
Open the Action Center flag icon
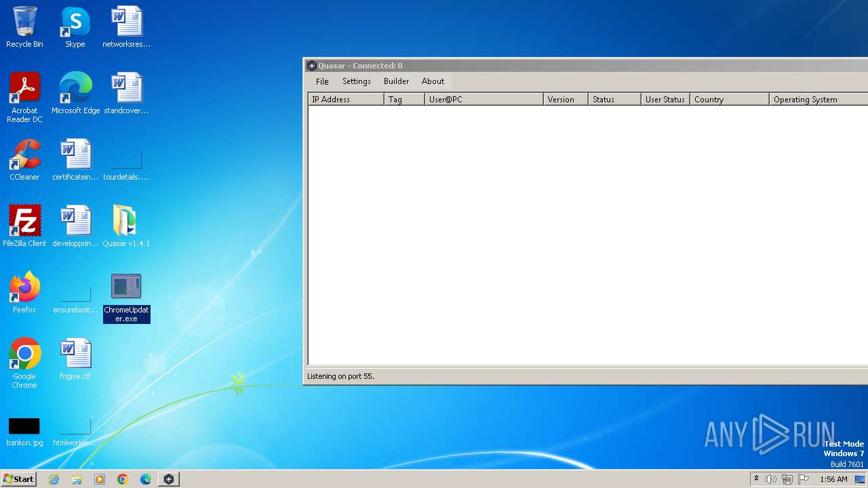[x=804, y=479]
